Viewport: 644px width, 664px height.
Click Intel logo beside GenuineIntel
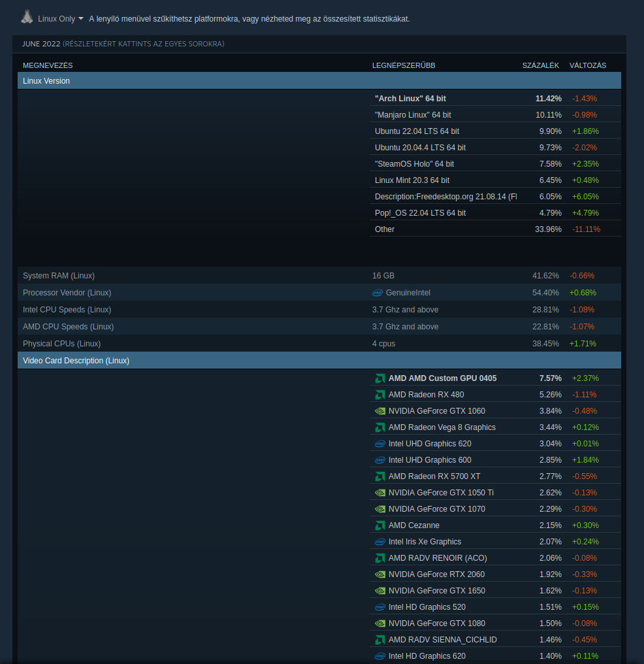pyautogui.click(x=378, y=293)
